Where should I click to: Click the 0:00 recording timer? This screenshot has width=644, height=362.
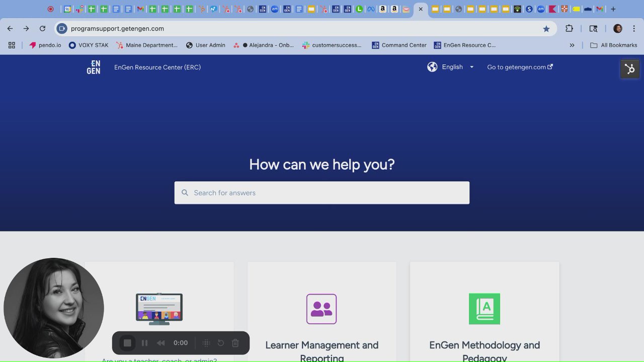click(181, 343)
